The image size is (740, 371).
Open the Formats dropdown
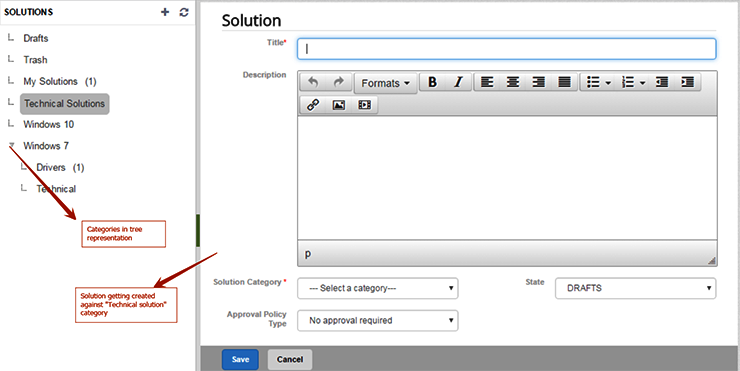tap(385, 84)
